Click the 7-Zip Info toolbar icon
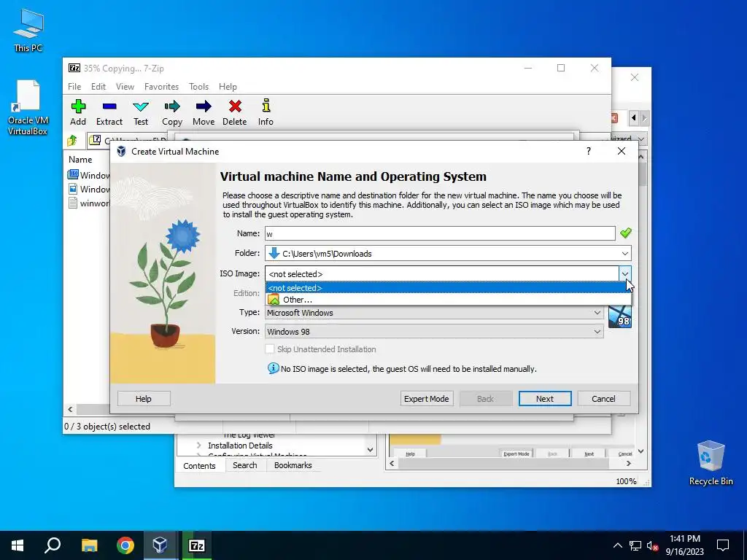This screenshot has width=747, height=560. pos(266,106)
